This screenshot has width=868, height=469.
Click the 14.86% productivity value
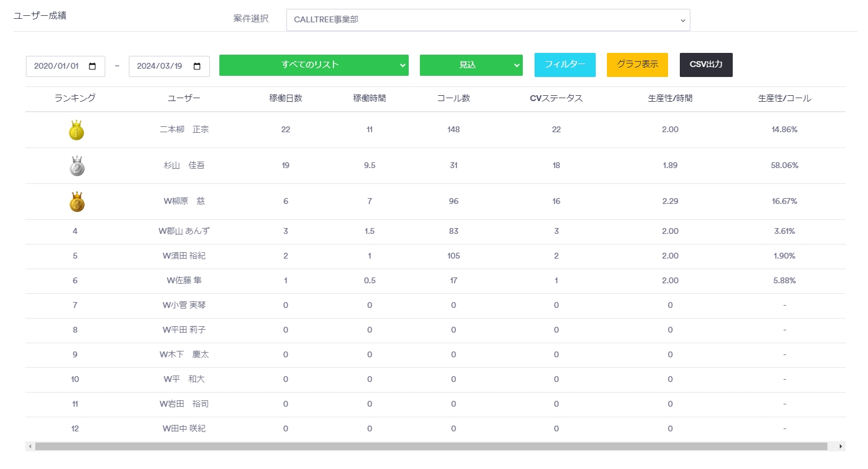coord(784,130)
